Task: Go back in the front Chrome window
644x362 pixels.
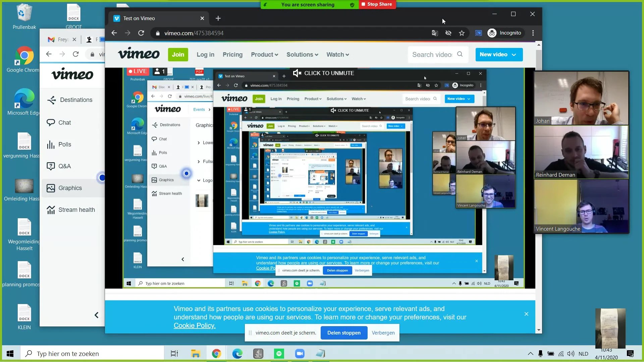Action: tap(114, 33)
